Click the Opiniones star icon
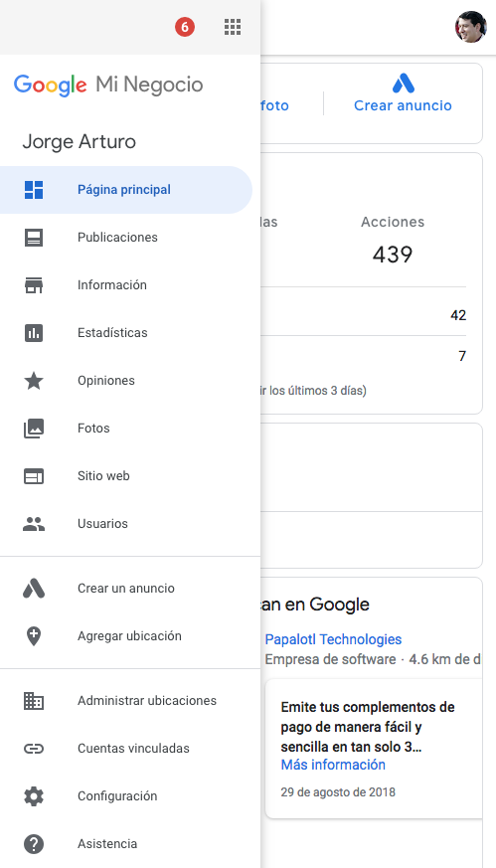The height and width of the screenshot is (868, 496). 34,380
